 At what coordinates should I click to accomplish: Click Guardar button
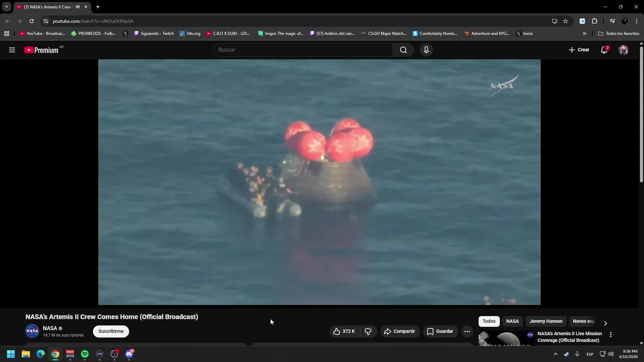(440, 331)
